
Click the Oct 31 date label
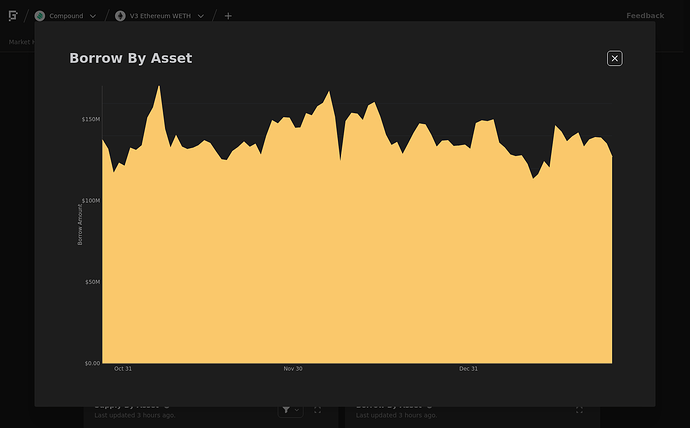[x=123, y=369]
